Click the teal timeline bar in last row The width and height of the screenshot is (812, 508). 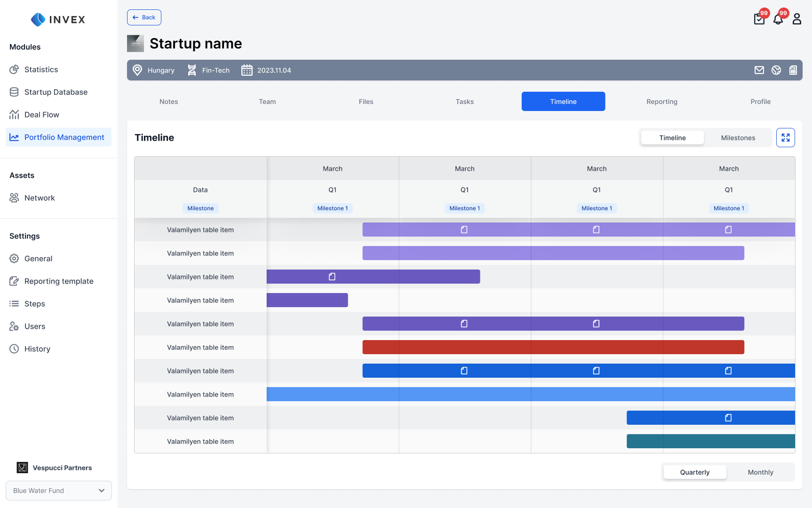pos(710,441)
